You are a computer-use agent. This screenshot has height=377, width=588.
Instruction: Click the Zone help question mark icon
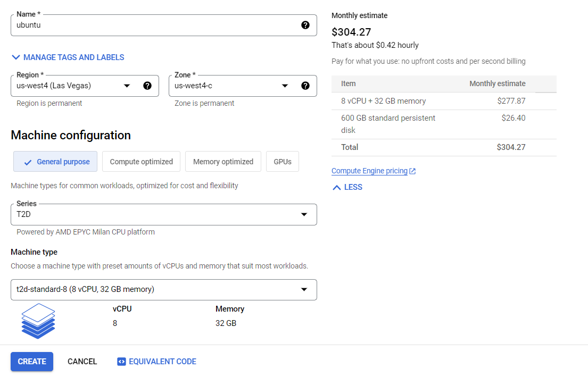click(305, 86)
